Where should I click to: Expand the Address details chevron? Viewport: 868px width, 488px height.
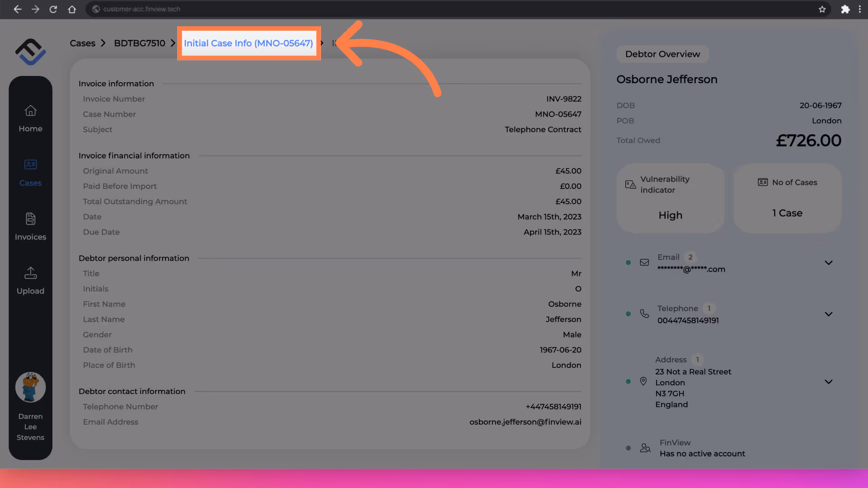tap(828, 382)
